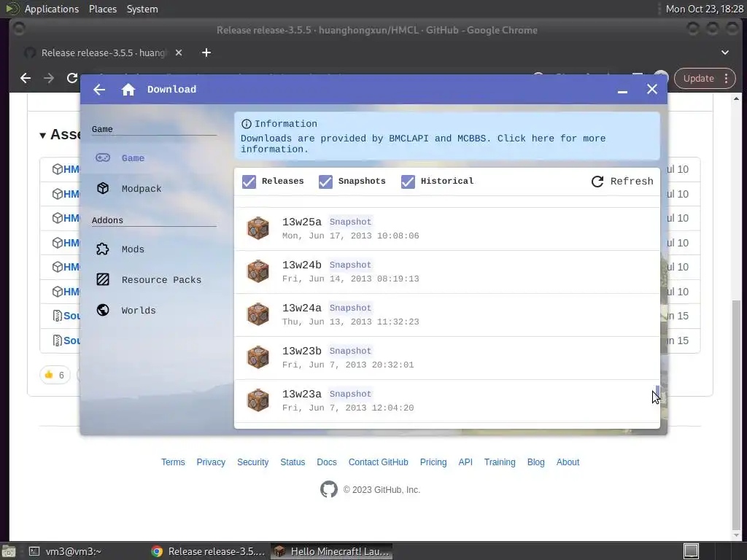Click the BMCLAPI information banner text
Viewport: 747px width, 560px height.
click(x=423, y=144)
